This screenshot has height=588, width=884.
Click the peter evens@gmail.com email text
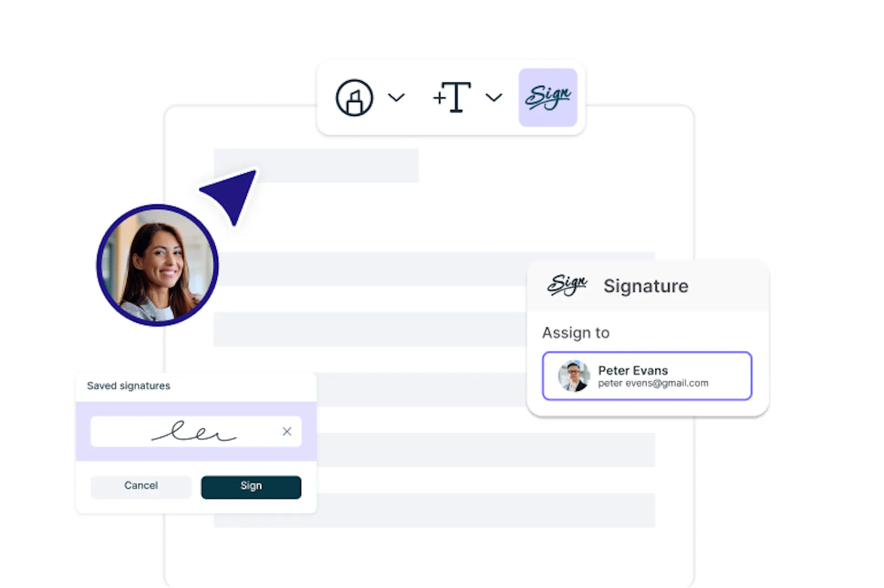tap(653, 383)
